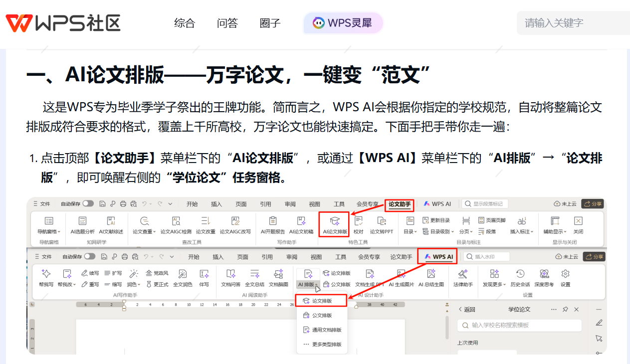Click the 扩写 button

(x=113, y=273)
